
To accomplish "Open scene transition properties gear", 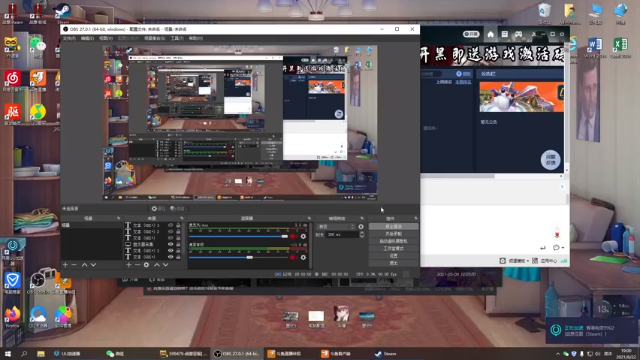I will coord(361,227).
